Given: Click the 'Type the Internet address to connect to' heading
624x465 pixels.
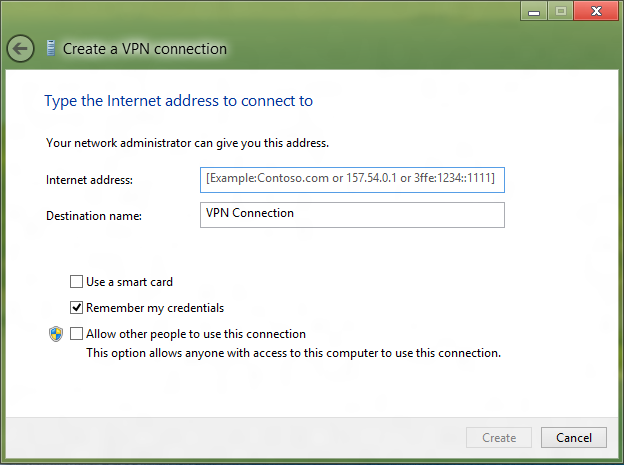Looking at the screenshot, I should tap(178, 101).
